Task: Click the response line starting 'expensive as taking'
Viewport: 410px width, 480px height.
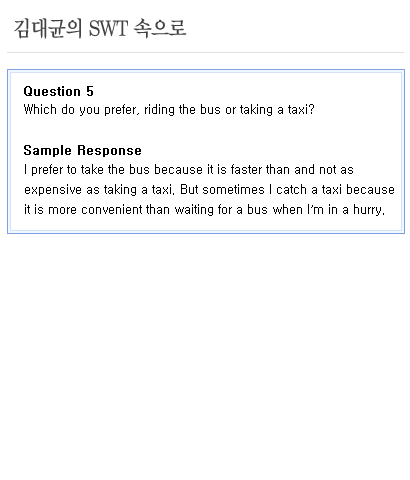Action: (209, 190)
